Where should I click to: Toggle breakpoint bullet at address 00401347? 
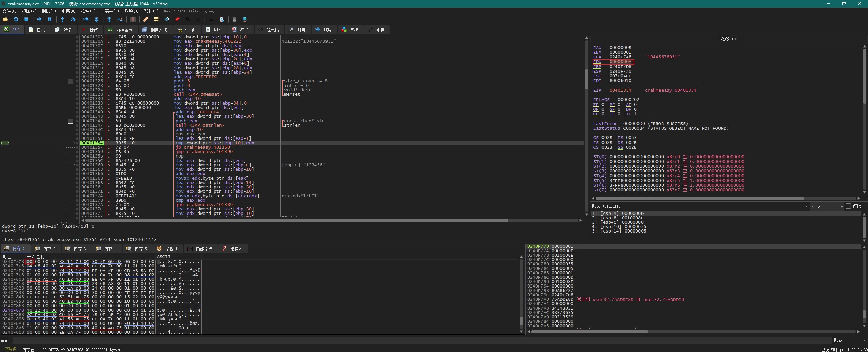click(x=77, y=125)
